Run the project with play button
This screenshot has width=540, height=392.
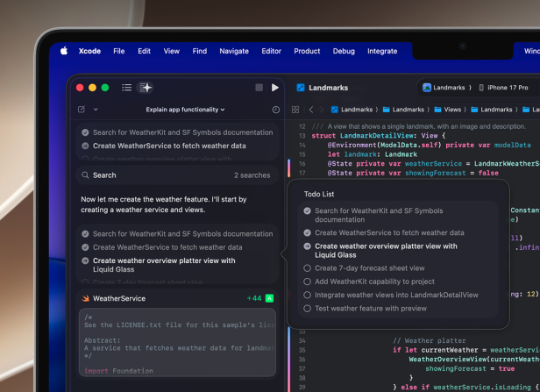[x=275, y=88]
